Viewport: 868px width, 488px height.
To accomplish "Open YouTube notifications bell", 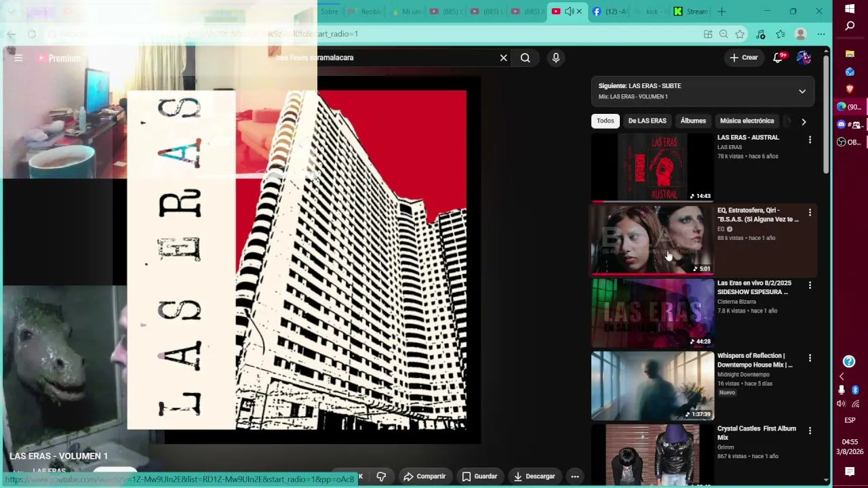I will tap(778, 58).
